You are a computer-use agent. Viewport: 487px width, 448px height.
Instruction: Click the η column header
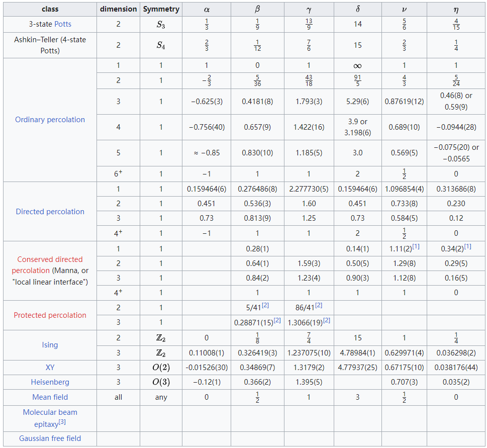point(456,9)
